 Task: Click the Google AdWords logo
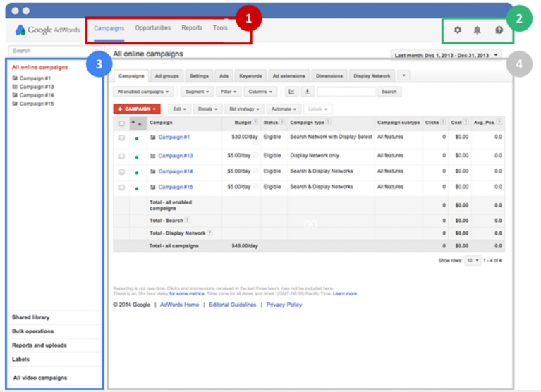click(48, 30)
